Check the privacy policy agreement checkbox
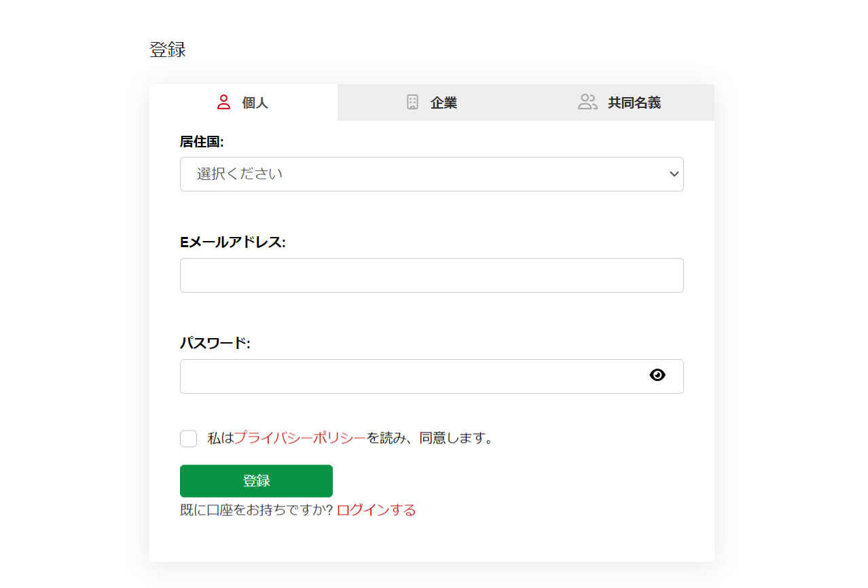This screenshot has height=588, width=868. (x=188, y=438)
